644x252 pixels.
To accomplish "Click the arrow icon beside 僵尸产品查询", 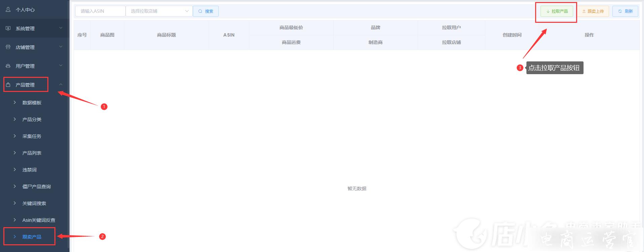I will (x=15, y=186).
